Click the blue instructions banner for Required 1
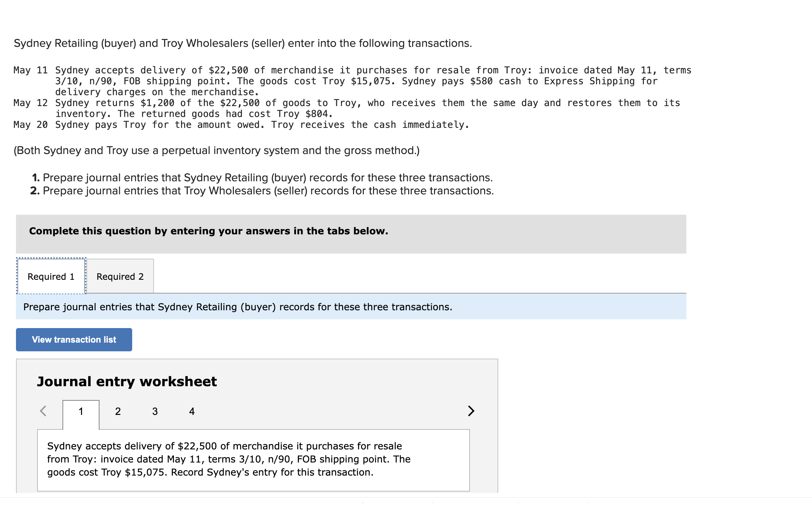This screenshot has height=505, width=812. [237, 306]
